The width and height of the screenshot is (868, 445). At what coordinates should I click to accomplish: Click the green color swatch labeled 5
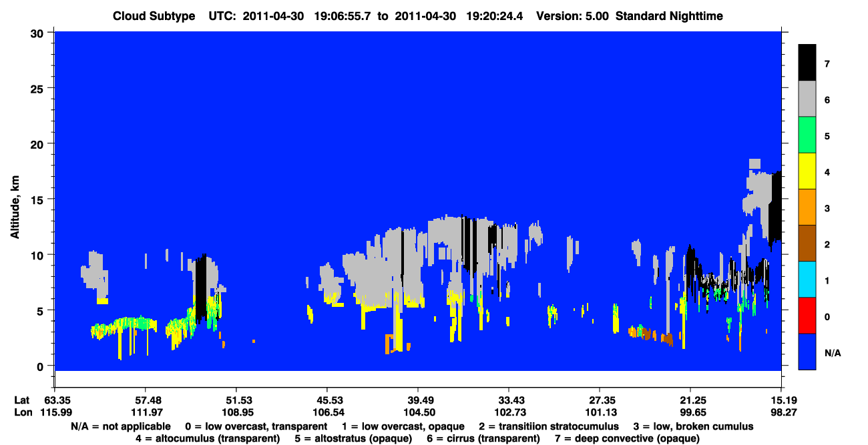tap(807, 135)
